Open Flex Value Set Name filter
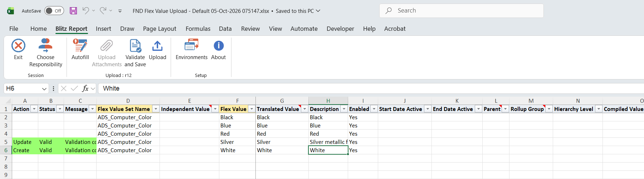This screenshot has width=644, height=179. click(156, 109)
